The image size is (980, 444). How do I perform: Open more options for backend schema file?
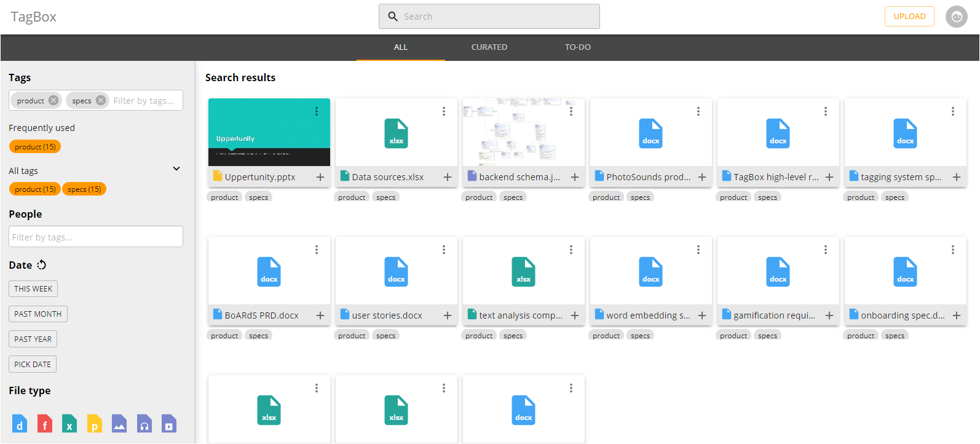coord(571,111)
